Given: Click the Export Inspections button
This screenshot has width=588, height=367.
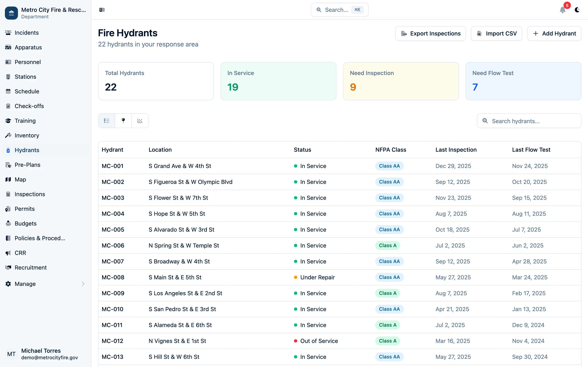Looking at the screenshot, I should tap(430, 33).
